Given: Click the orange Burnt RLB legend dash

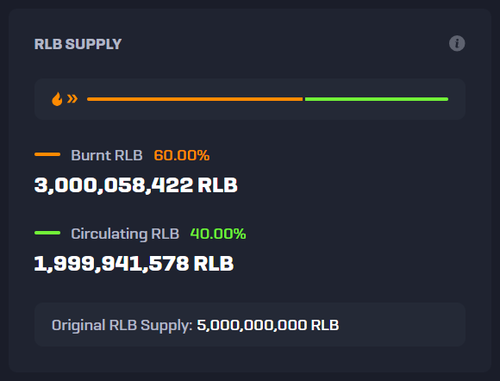Looking at the screenshot, I should (47, 154).
